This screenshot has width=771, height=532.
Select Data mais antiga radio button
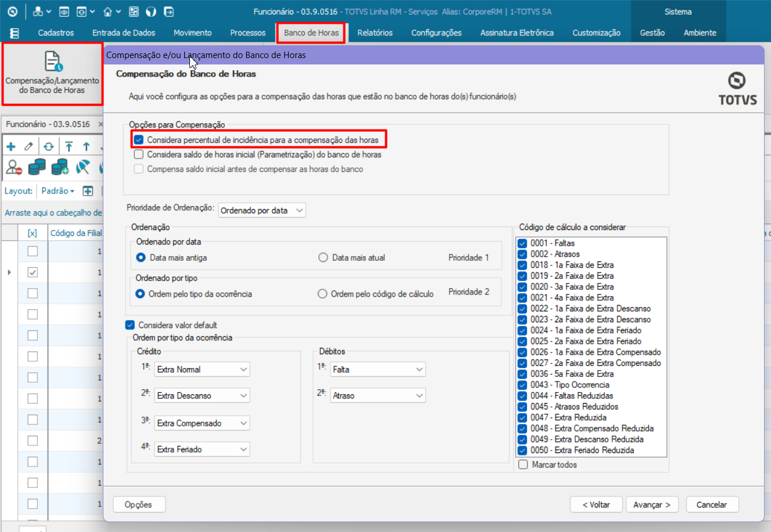141,257
